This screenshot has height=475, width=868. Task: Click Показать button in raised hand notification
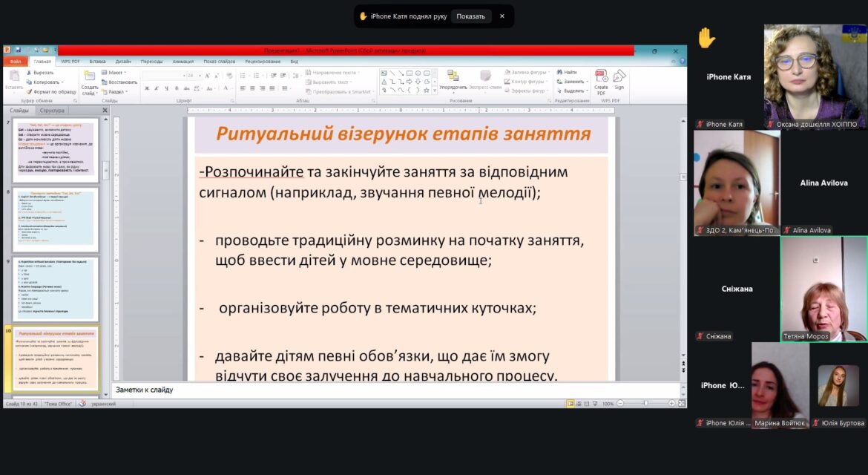click(470, 16)
